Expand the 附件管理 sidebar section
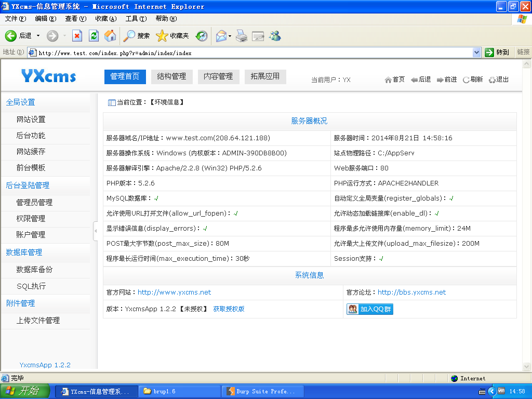This screenshot has height=399, width=532. (20, 303)
